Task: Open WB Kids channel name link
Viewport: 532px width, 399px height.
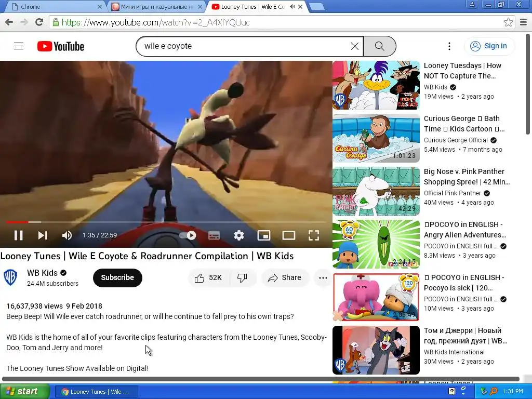Action: 43,273
